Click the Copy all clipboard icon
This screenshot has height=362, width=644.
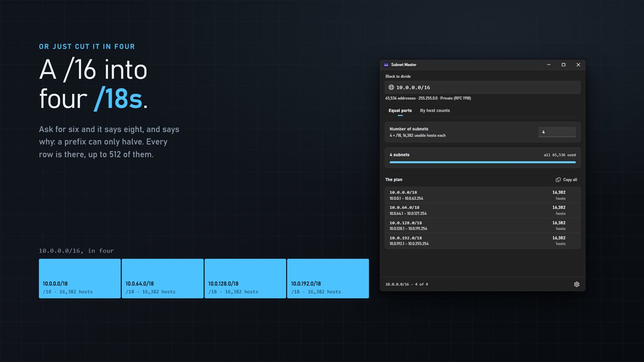[558, 179]
